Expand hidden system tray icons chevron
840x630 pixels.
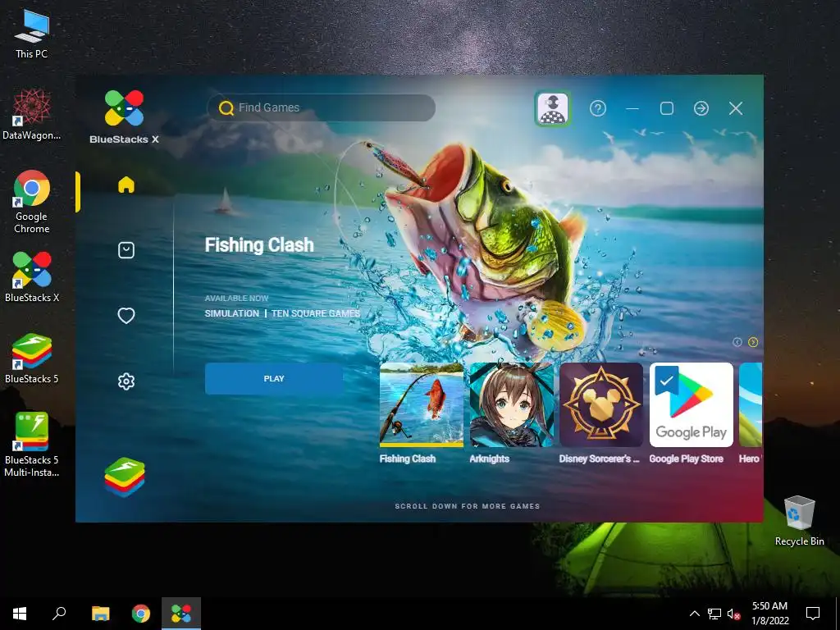pos(694,614)
